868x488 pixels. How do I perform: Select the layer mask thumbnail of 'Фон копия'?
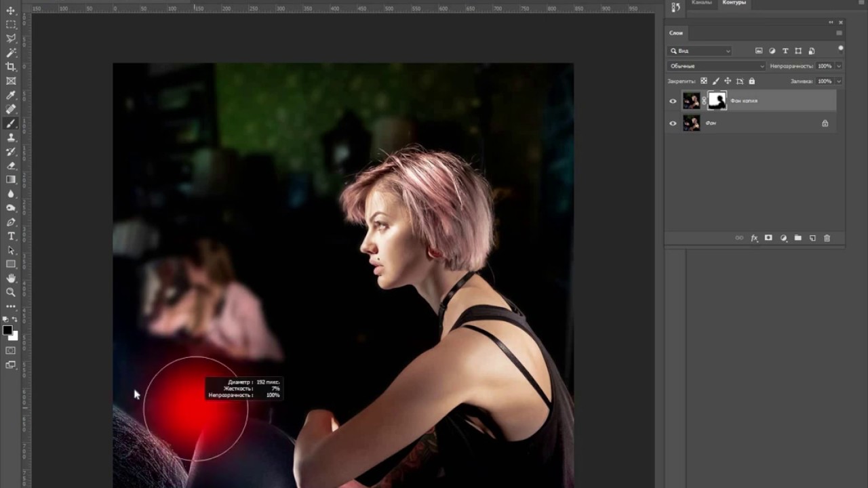click(717, 101)
